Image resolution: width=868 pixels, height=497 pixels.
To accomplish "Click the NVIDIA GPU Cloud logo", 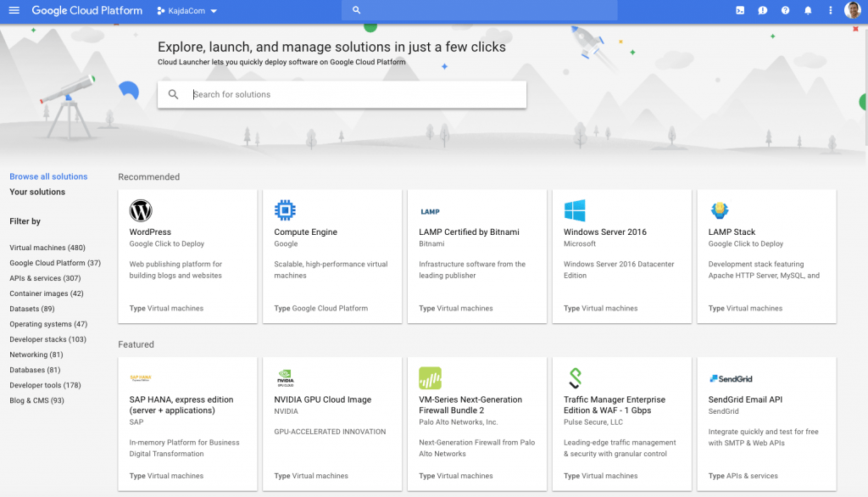I will [286, 378].
